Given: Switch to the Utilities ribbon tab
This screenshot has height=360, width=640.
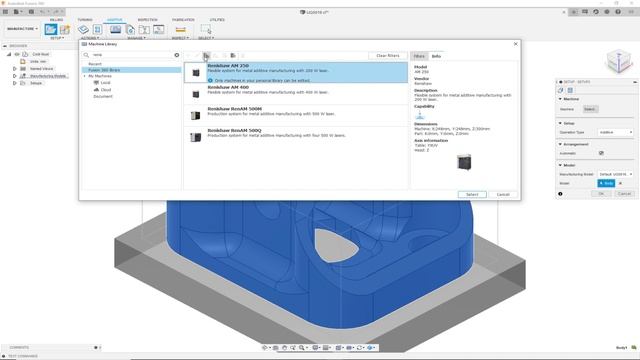Looking at the screenshot, I should pos(217,20).
